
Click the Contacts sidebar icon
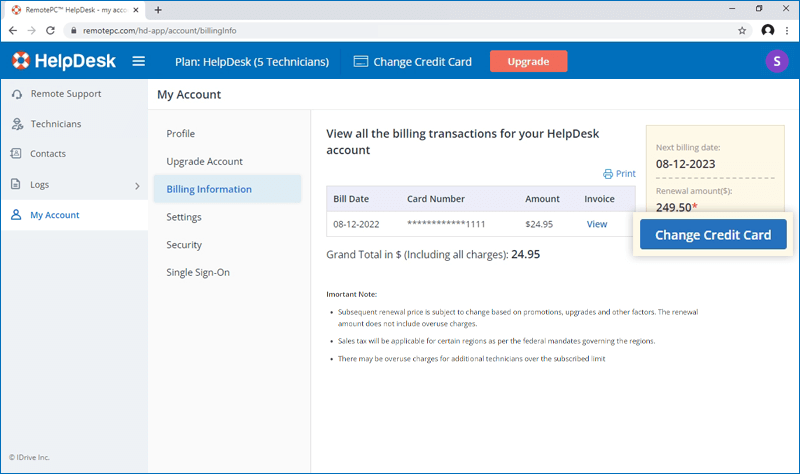click(x=16, y=154)
